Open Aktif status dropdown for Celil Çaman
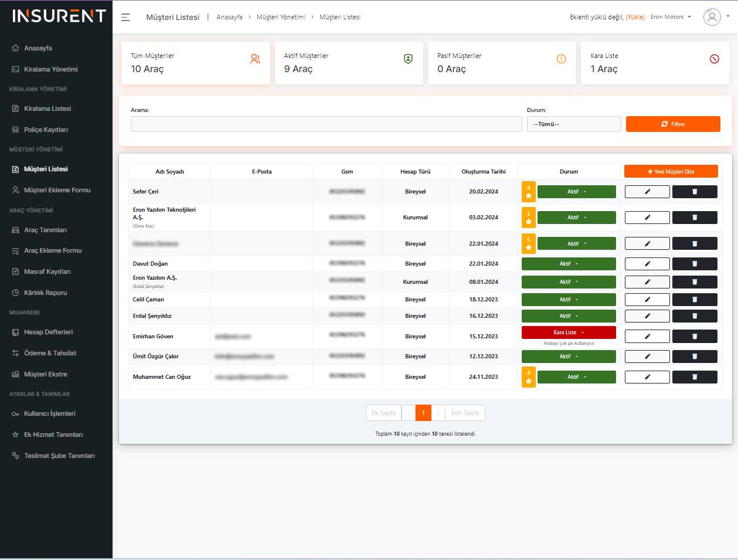This screenshot has width=738, height=560. click(568, 300)
